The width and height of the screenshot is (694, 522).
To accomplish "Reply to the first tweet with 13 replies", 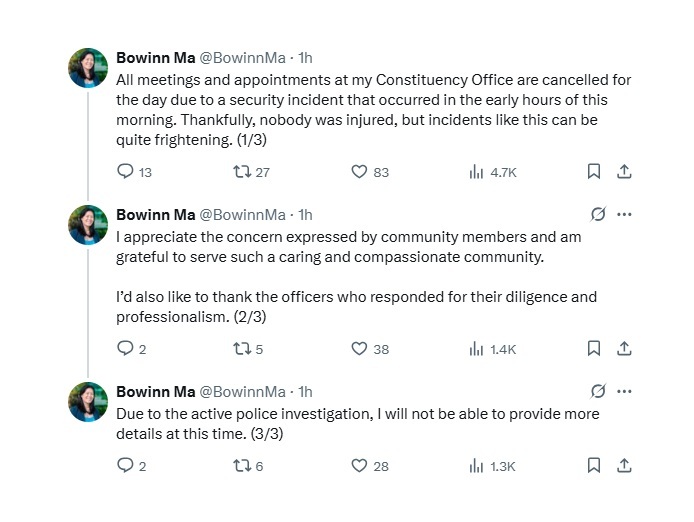I will pyautogui.click(x=134, y=171).
